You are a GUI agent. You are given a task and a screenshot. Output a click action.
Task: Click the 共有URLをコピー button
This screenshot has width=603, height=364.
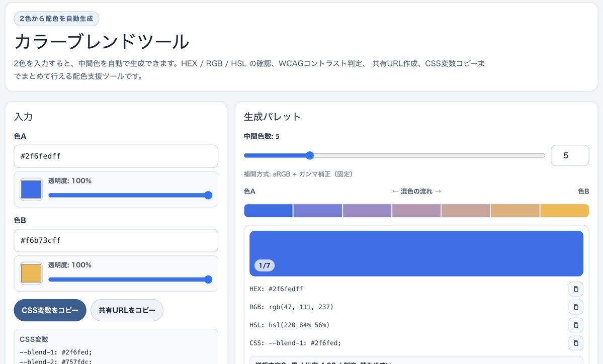(127, 310)
